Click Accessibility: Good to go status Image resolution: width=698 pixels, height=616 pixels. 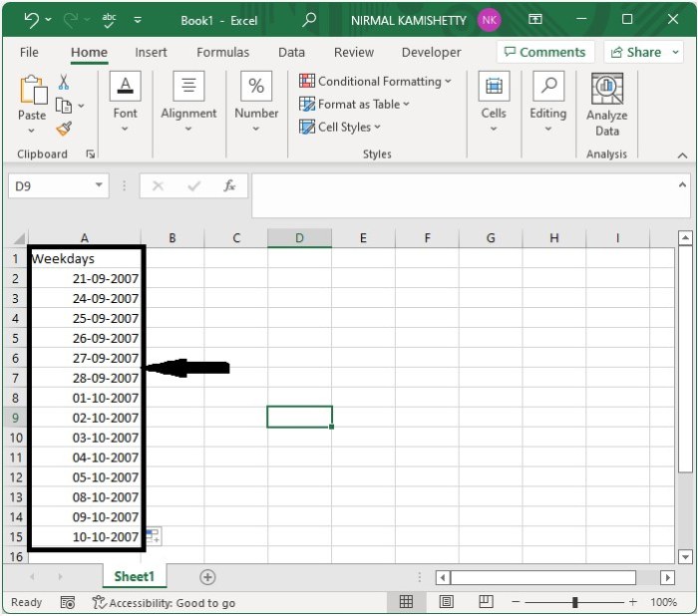(x=164, y=603)
